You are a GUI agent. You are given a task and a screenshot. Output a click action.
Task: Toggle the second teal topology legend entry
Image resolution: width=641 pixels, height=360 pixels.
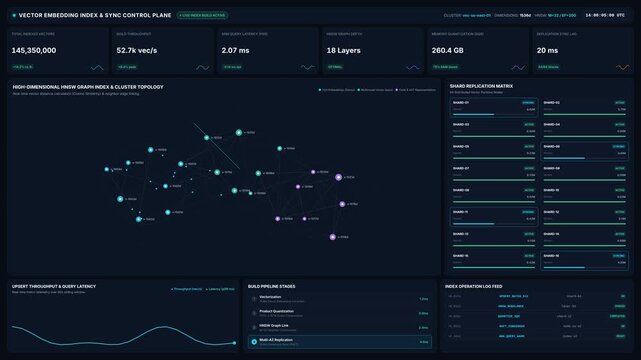coord(375,90)
